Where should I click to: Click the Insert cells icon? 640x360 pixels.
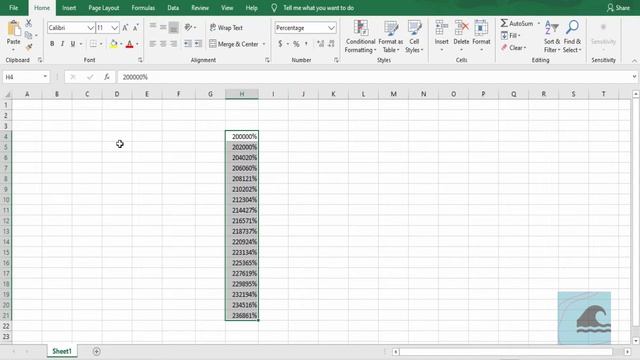click(x=441, y=28)
